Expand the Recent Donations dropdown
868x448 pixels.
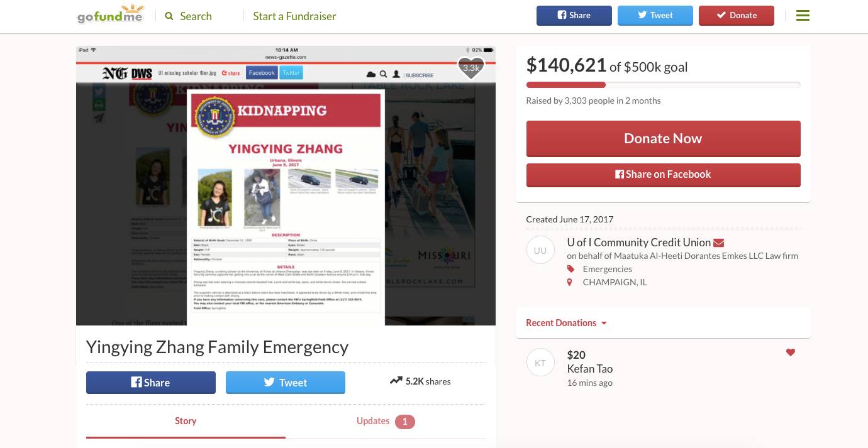(x=567, y=323)
